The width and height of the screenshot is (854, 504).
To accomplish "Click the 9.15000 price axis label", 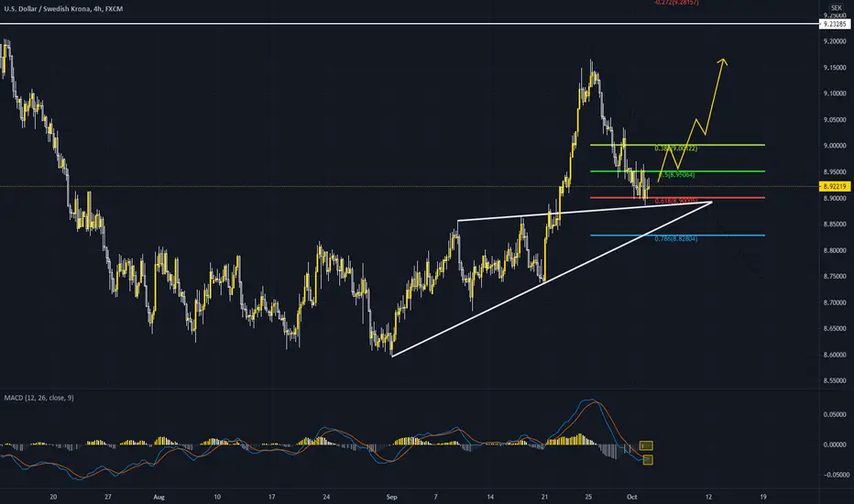I will (x=835, y=68).
